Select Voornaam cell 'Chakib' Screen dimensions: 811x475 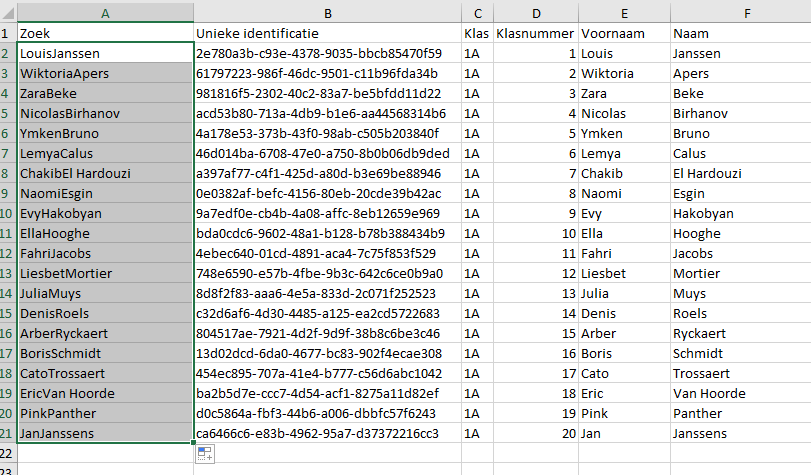pos(624,173)
